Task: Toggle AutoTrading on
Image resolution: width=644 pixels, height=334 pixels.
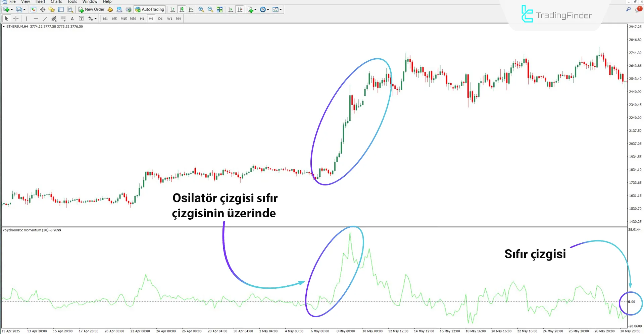Action: tap(149, 9)
